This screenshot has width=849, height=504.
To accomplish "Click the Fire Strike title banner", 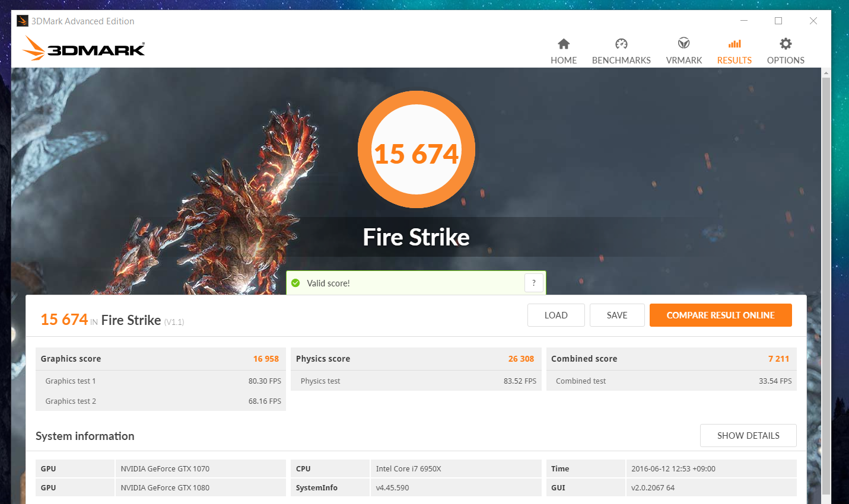I will click(416, 237).
